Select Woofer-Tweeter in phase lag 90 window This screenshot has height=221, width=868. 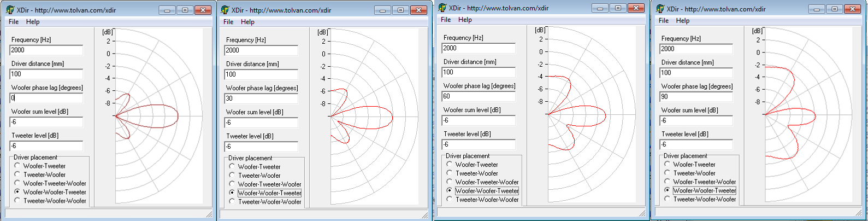(690, 164)
